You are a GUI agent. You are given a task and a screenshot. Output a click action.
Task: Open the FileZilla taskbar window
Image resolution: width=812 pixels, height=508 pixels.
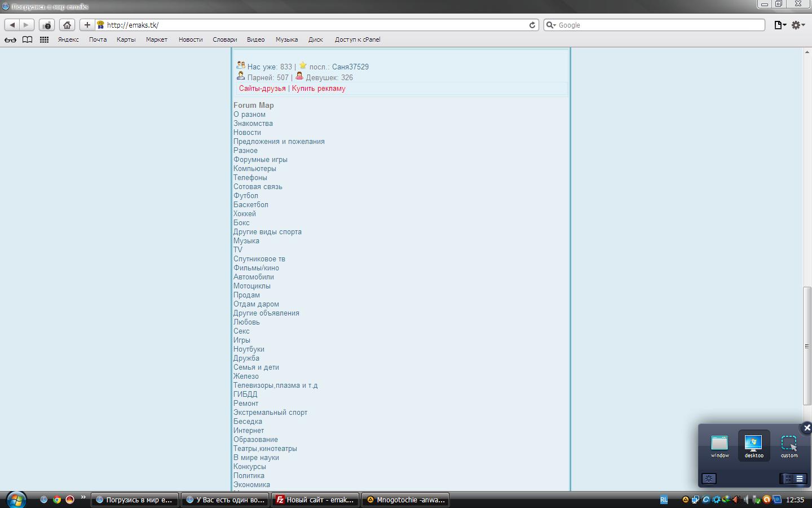click(315, 500)
